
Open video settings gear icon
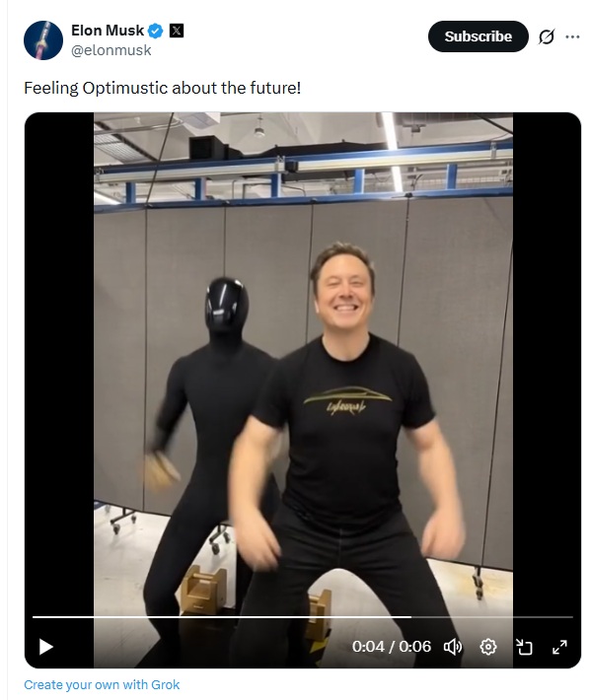click(488, 647)
